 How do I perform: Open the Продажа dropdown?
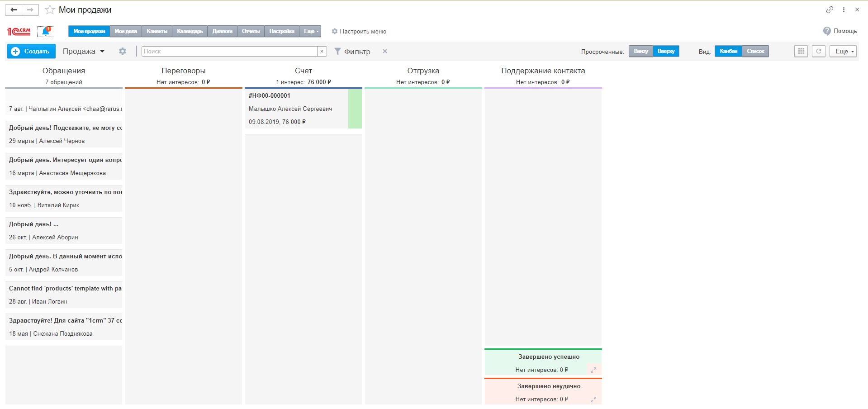[84, 51]
